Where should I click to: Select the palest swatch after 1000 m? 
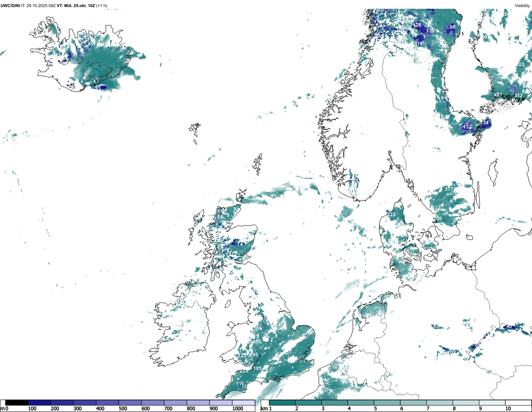click(244, 403)
